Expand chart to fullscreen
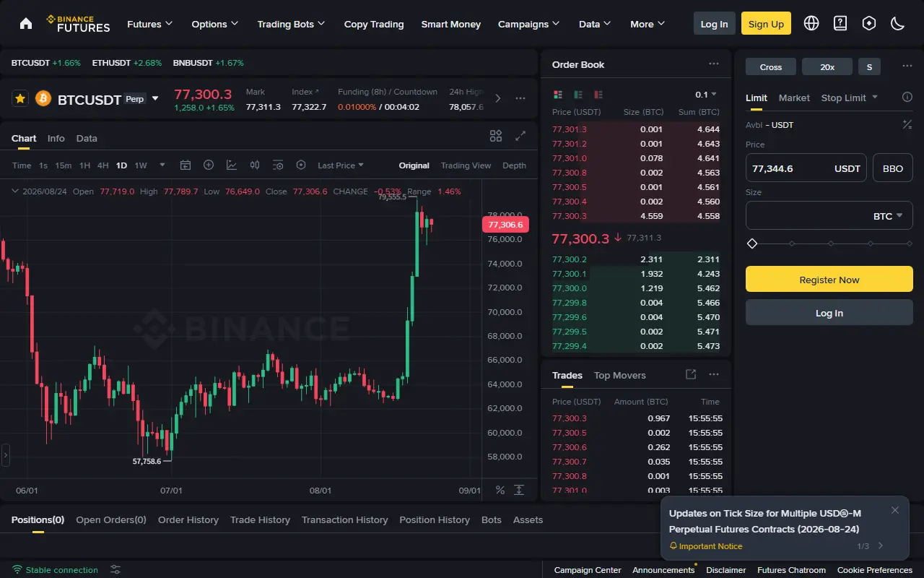Image resolution: width=924 pixels, height=578 pixels. (x=520, y=136)
